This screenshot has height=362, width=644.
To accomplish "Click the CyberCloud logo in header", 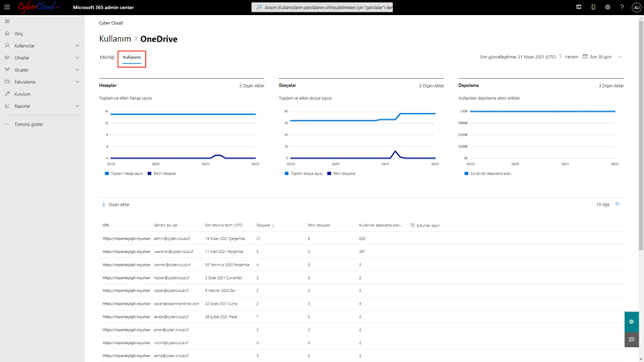I will pyautogui.click(x=39, y=7).
